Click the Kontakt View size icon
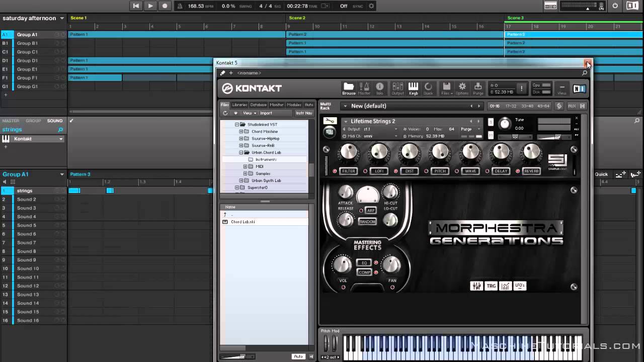The width and height of the screenshot is (644, 362). click(562, 89)
